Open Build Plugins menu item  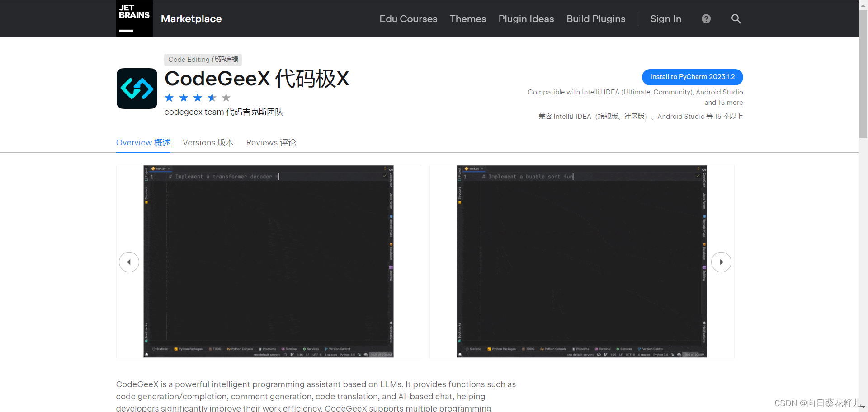596,19
